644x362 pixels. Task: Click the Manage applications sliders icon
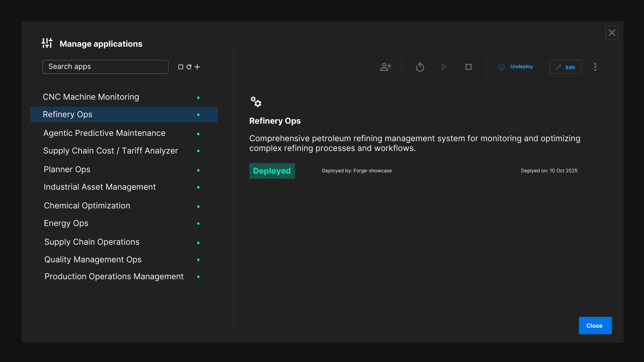coord(47,43)
